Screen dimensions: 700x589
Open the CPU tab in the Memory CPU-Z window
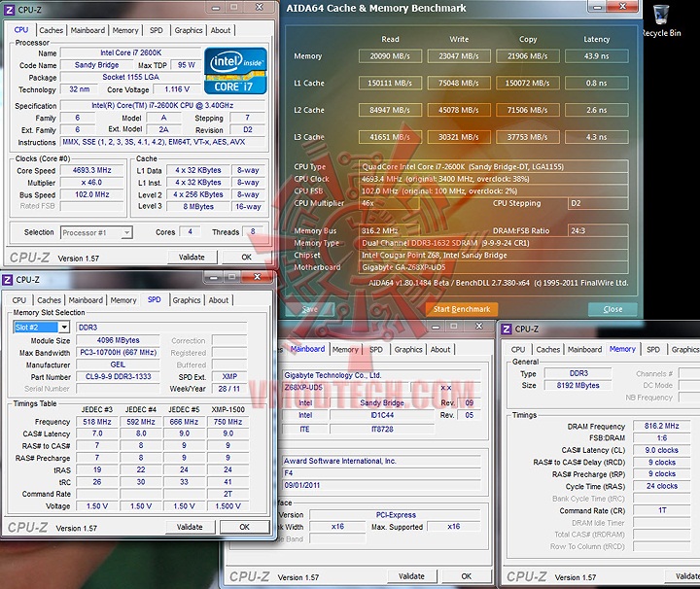click(x=518, y=349)
